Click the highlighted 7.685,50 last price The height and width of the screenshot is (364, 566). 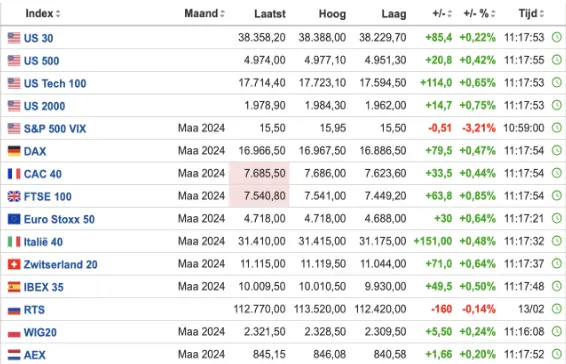tap(265, 173)
